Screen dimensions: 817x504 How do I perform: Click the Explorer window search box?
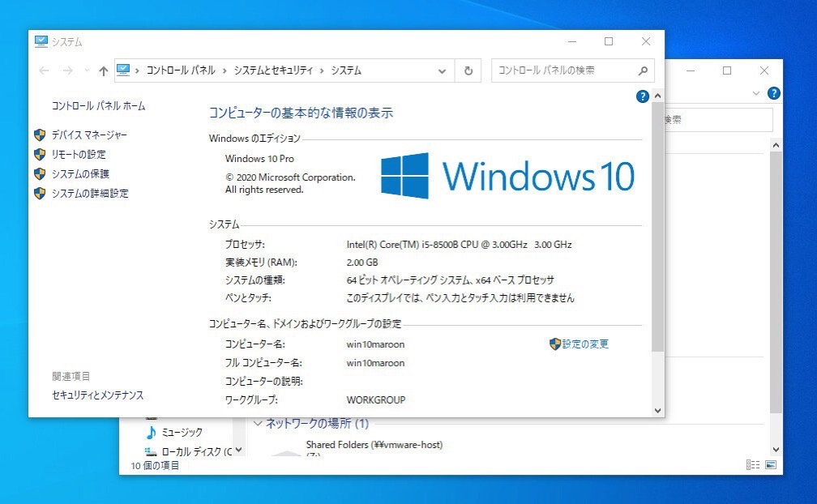718,120
